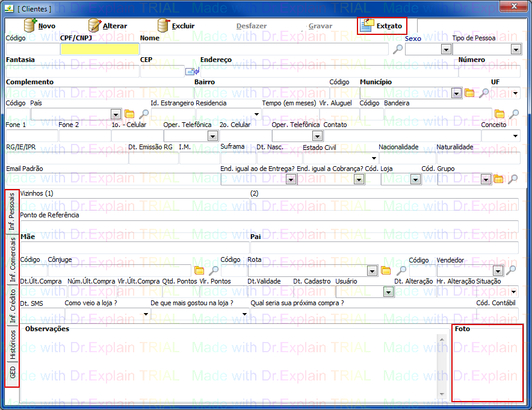This screenshot has width=532, height=410.
Task: Click the Alterar edit icon
Action: tap(95, 26)
